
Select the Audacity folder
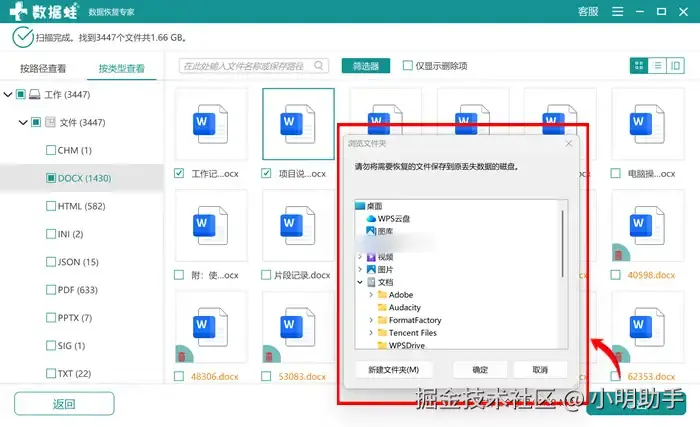(x=404, y=307)
